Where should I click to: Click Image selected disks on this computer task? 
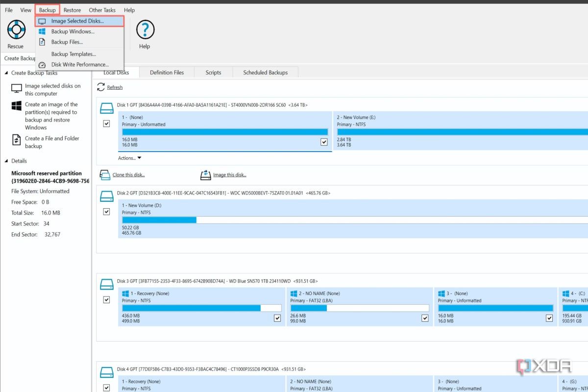tap(53, 90)
